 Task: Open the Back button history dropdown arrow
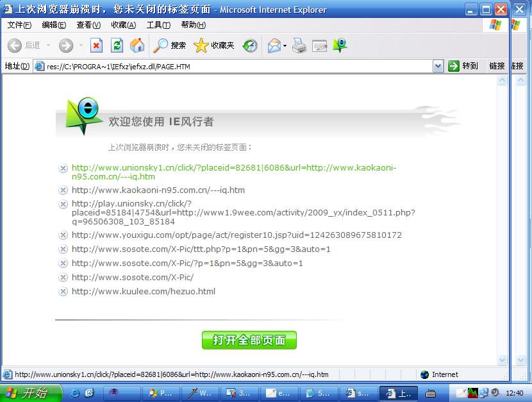[x=48, y=45]
